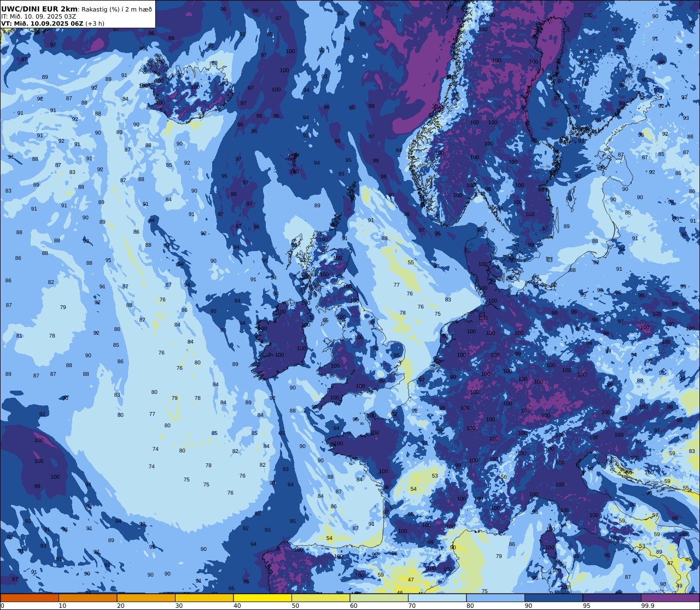Image resolution: width=700 pixels, height=610 pixels.
Task: Click the '60' tick label on the color scale
Action: (x=353, y=606)
